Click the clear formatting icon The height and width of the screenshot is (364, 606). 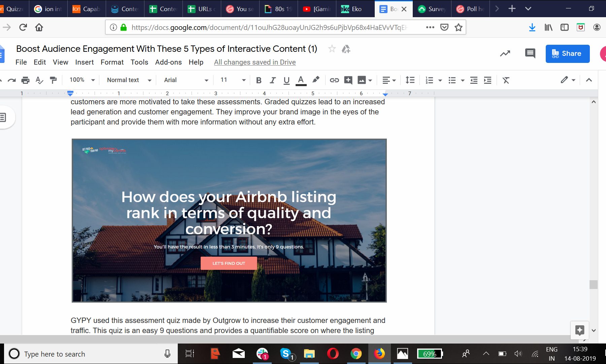(506, 80)
